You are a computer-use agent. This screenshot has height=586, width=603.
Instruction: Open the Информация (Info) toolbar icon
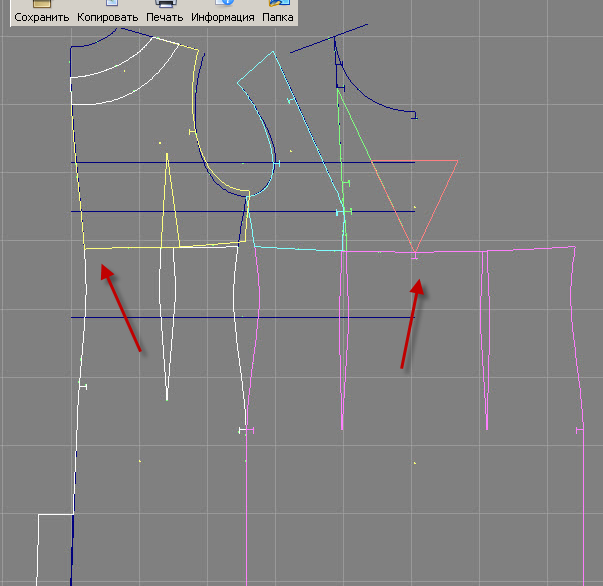(223, 12)
